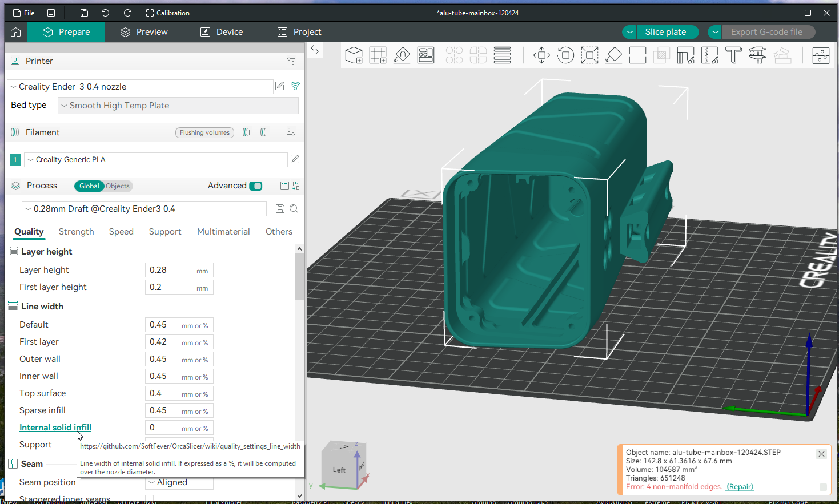Image resolution: width=839 pixels, height=504 pixels.
Task: Open the variable layer height tool
Action: 502,55
